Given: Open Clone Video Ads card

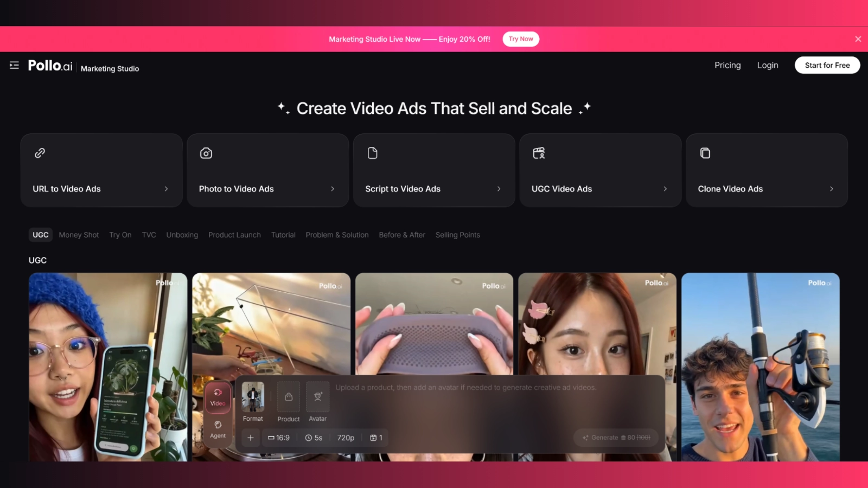Looking at the screenshot, I should pyautogui.click(x=767, y=170).
